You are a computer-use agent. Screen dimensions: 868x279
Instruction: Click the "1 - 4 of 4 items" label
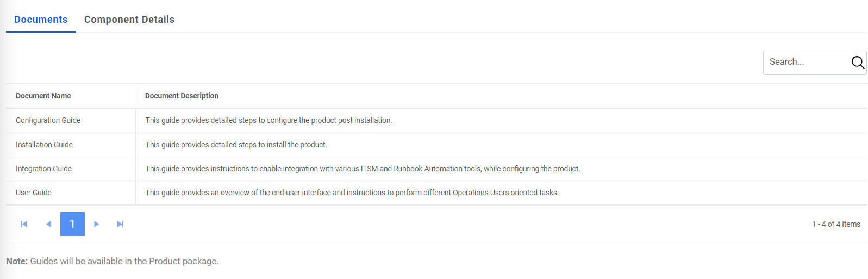836,224
